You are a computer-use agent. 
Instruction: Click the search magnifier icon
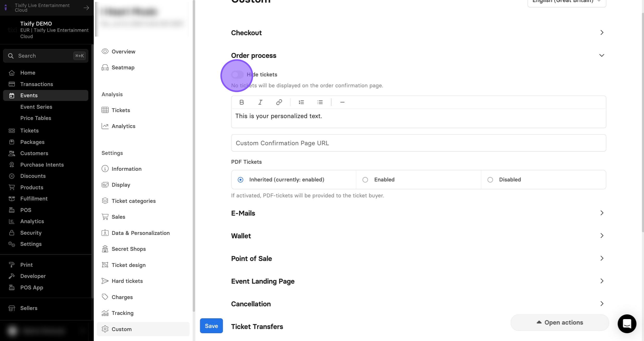coord(11,56)
